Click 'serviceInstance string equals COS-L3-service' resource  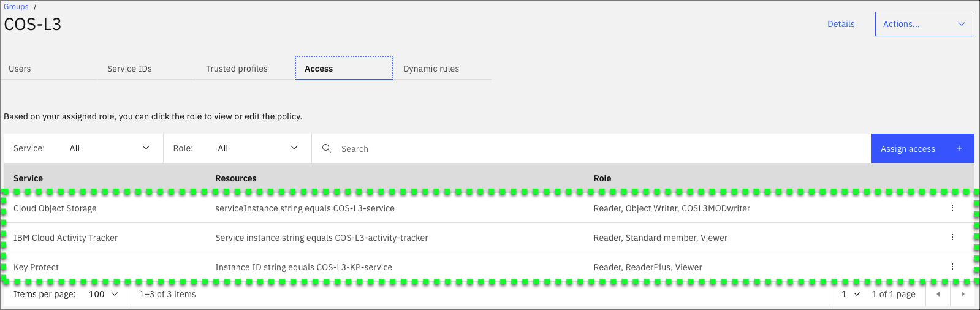pos(305,208)
